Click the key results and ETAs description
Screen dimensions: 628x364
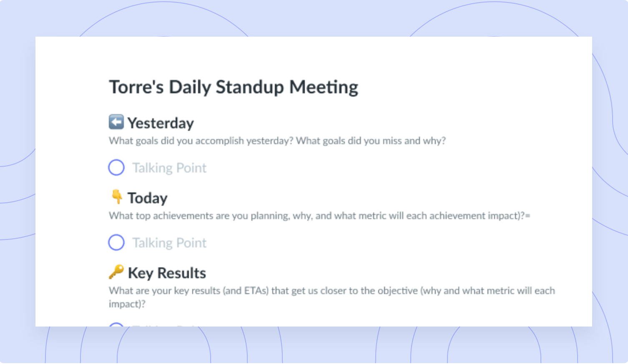pos(332,297)
